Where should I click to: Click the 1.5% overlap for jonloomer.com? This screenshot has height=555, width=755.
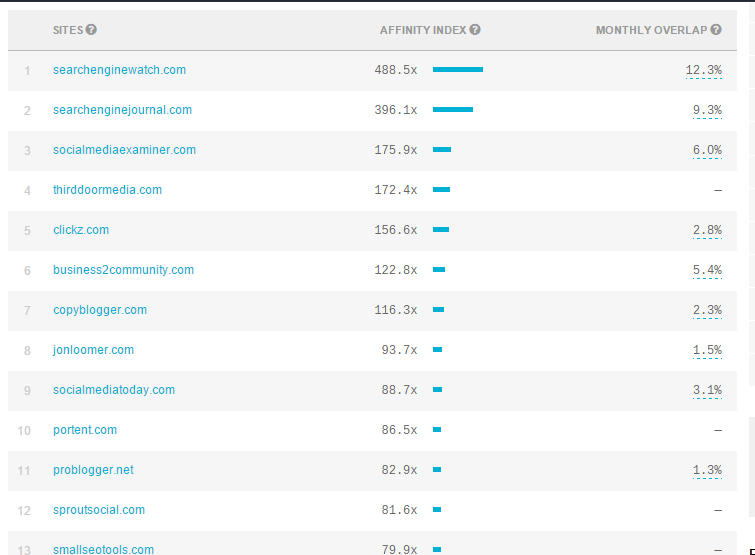(x=707, y=350)
